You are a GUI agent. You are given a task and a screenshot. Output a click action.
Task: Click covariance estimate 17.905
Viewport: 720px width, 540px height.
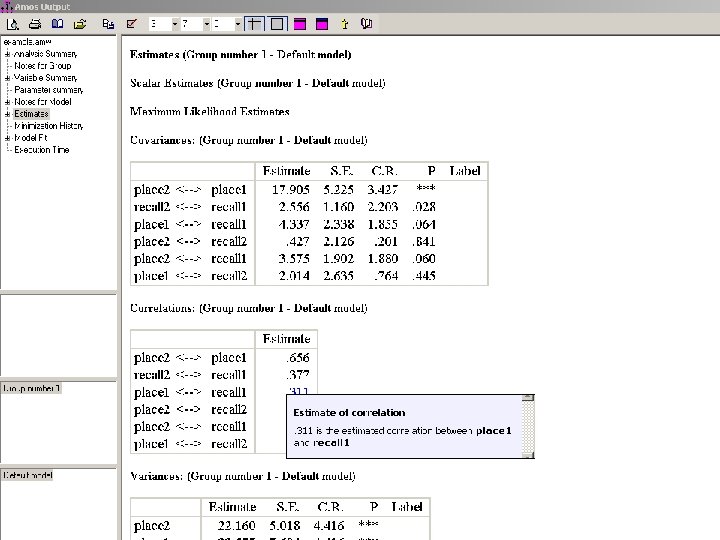[x=291, y=190]
